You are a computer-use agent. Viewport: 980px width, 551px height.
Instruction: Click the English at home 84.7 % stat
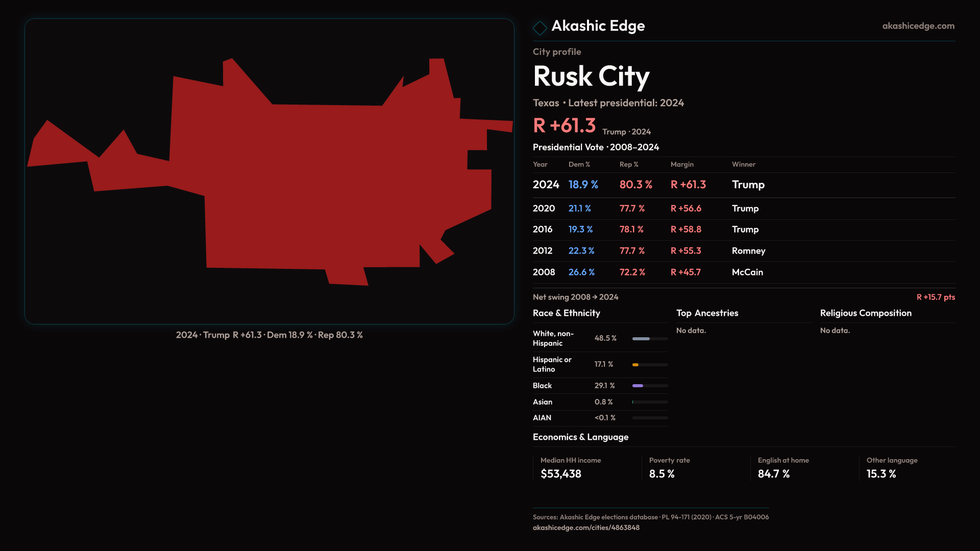tap(773, 474)
